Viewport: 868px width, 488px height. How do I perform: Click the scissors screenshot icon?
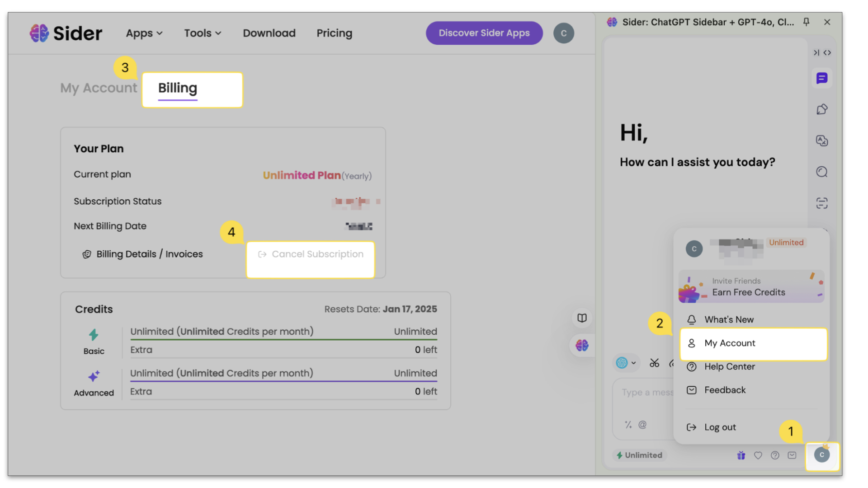[654, 363]
